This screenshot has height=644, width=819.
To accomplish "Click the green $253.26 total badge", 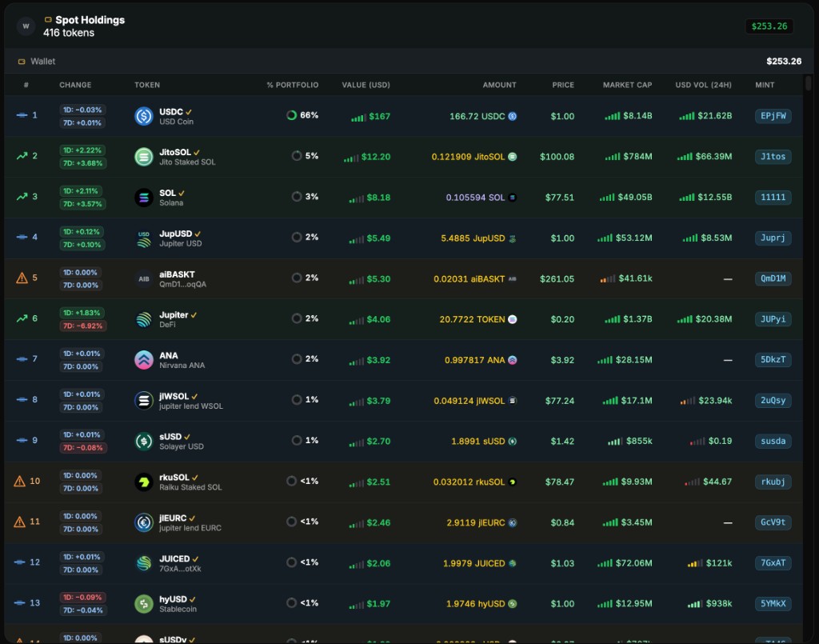I will click(769, 26).
